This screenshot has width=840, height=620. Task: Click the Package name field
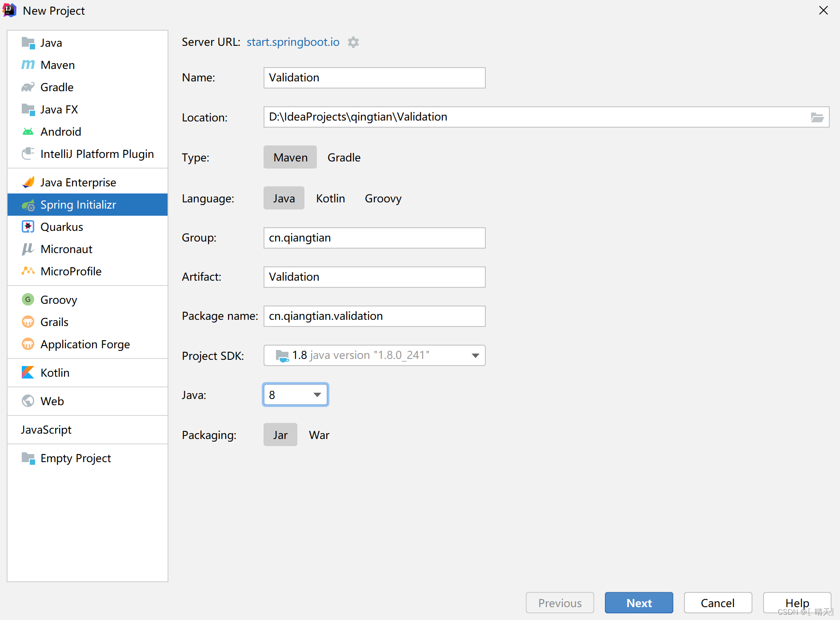(x=375, y=316)
